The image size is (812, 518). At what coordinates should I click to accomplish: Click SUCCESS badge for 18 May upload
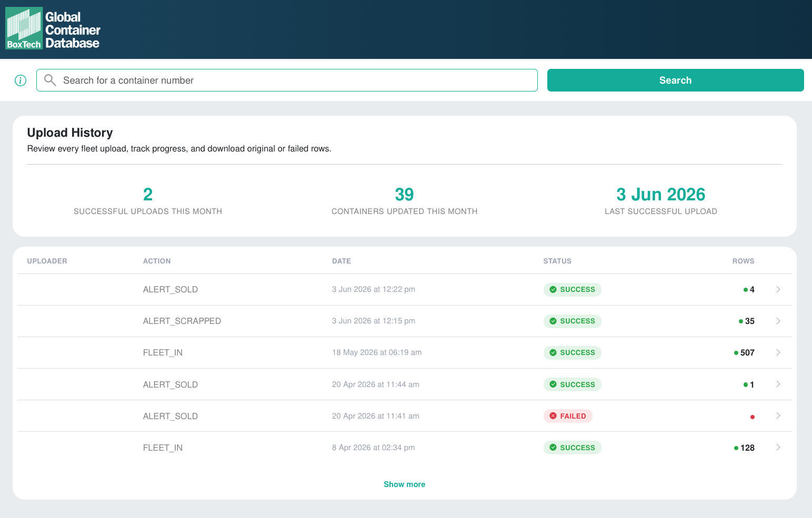(572, 352)
